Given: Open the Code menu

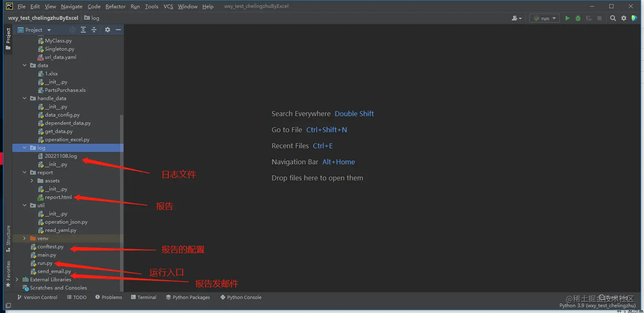Looking at the screenshot, I should 94,6.
